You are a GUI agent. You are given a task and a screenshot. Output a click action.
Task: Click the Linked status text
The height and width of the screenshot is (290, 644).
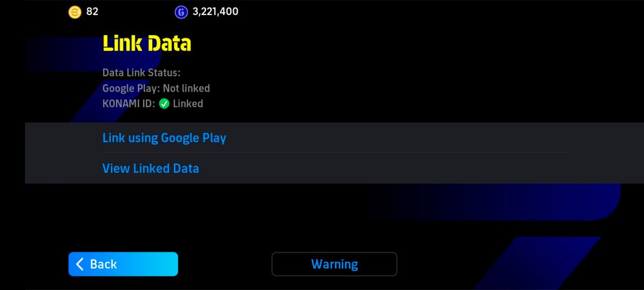(188, 104)
